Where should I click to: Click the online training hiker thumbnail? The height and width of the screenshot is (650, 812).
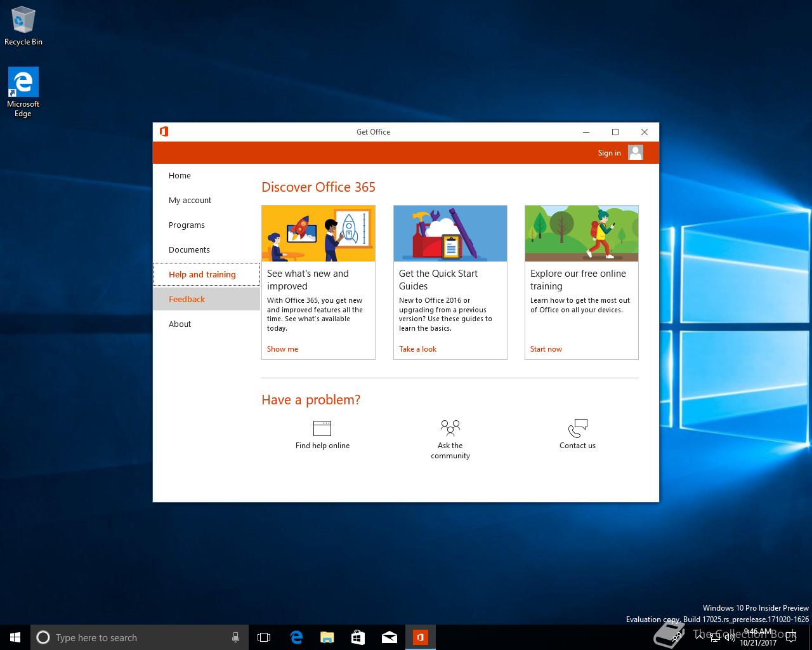tap(582, 234)
